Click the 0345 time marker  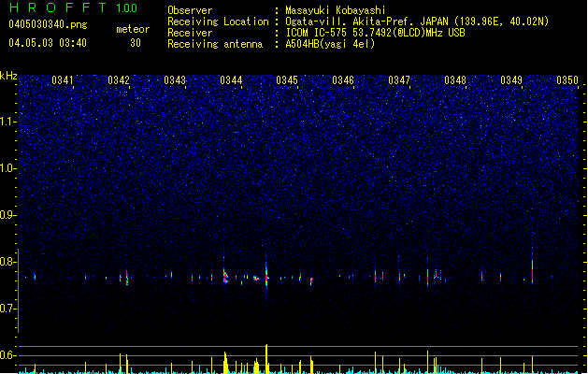(x=287, y=80)
